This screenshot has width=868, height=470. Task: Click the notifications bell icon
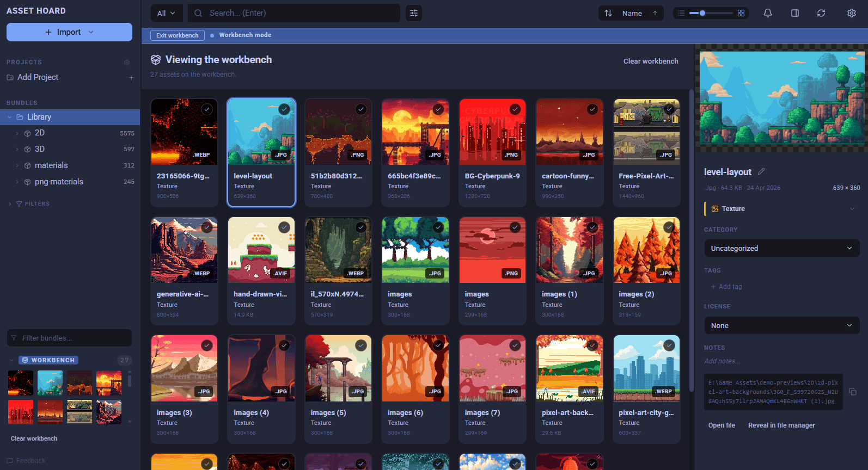767,13
